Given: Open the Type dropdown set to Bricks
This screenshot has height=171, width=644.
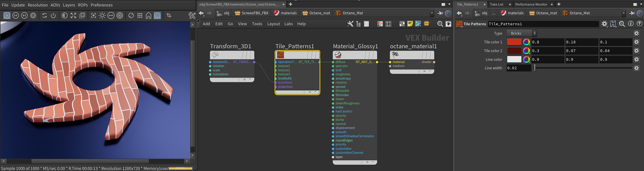Looking at the screenshot, I should (x=521, y=33).
